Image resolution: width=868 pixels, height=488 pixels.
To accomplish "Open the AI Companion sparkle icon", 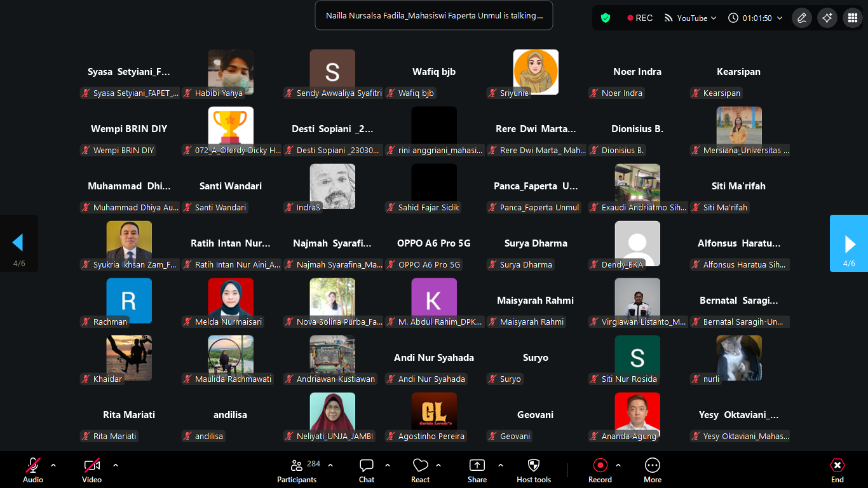I will click(x=827, y=18).
